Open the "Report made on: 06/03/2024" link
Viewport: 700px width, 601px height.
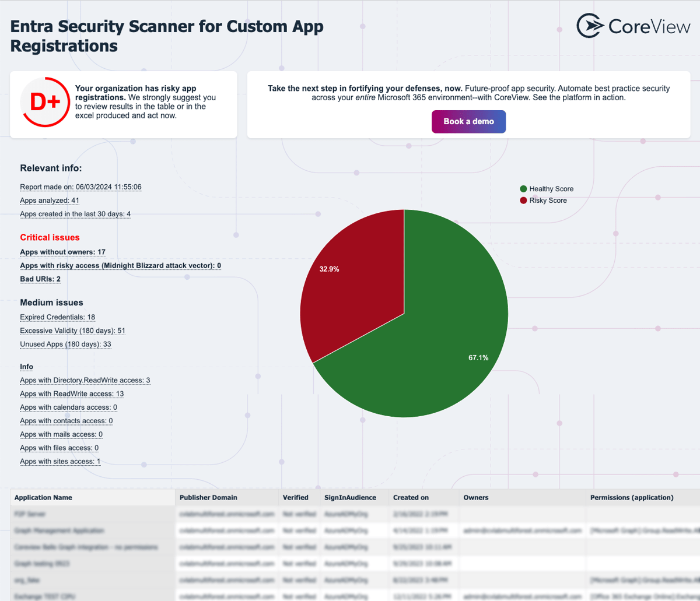tap(82, 186)
